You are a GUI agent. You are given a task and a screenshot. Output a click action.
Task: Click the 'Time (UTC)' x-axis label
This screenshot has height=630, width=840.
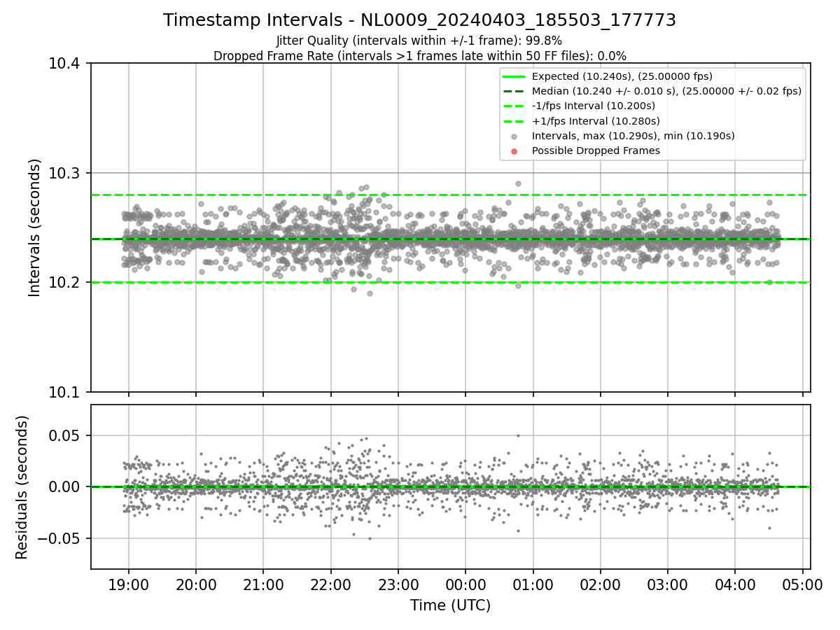tap(450, 605)
